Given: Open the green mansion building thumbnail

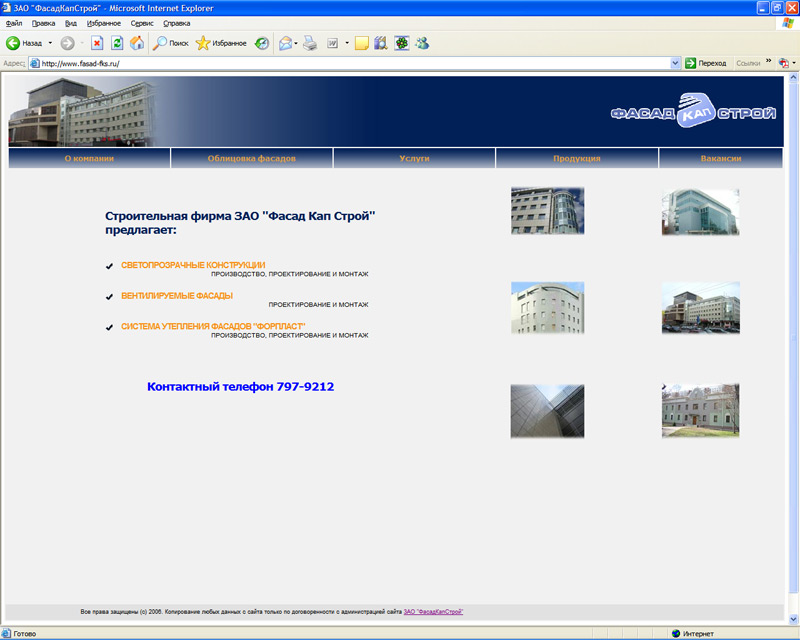Looking at the screenshot, I should pyautogui.click(x=701, y=411).
